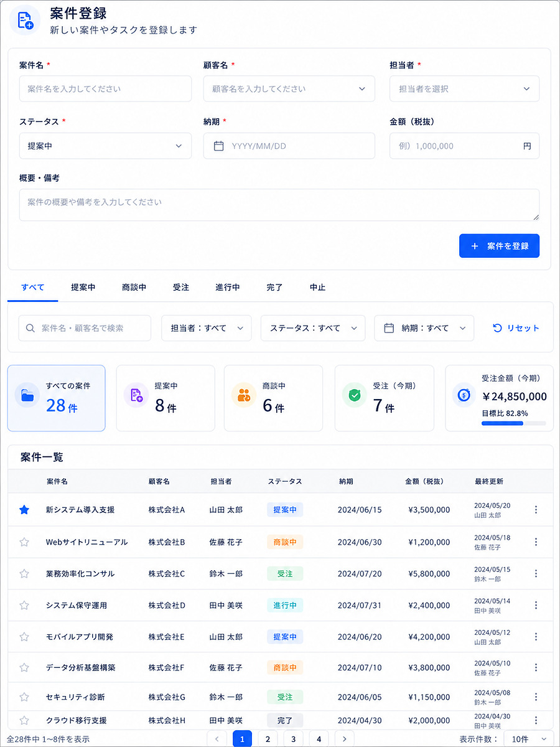Open more options for システム保守運用 row

536,605
